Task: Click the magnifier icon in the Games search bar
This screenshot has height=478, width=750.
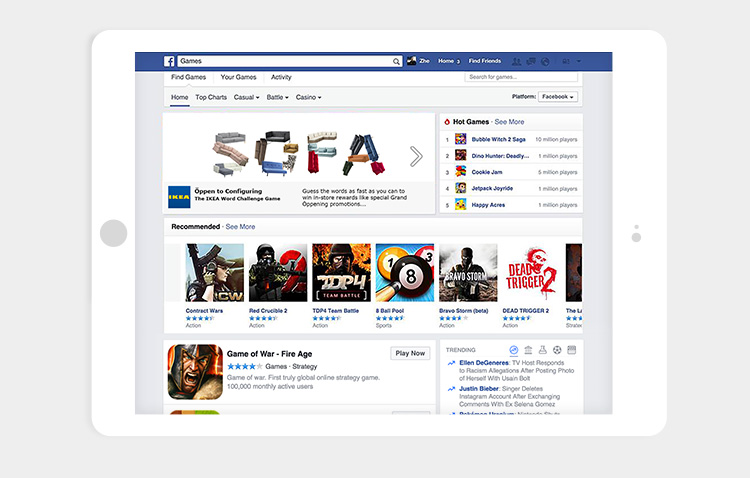Action: click(x=396, y=61)
